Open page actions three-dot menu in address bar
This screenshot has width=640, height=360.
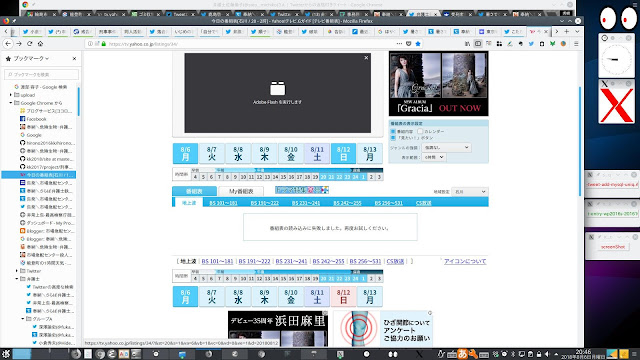point(399,44)
